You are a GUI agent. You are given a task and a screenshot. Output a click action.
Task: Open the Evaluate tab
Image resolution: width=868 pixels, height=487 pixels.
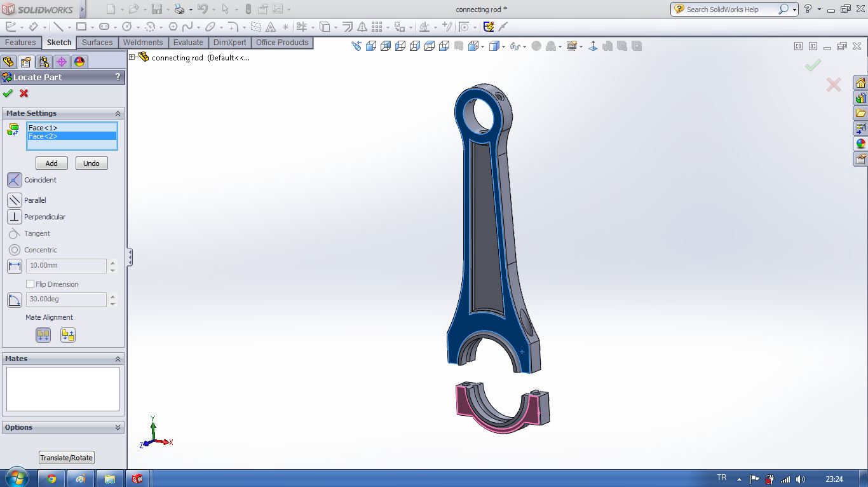tap(188, 43)
